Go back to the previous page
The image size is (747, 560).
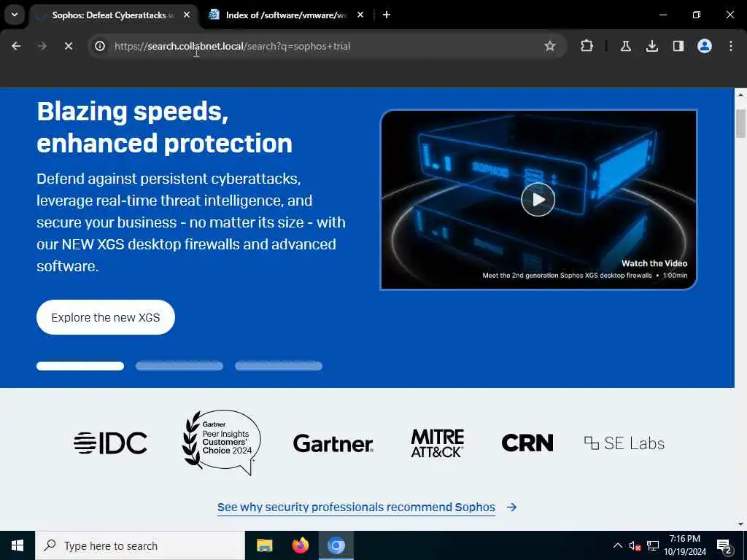16,46
